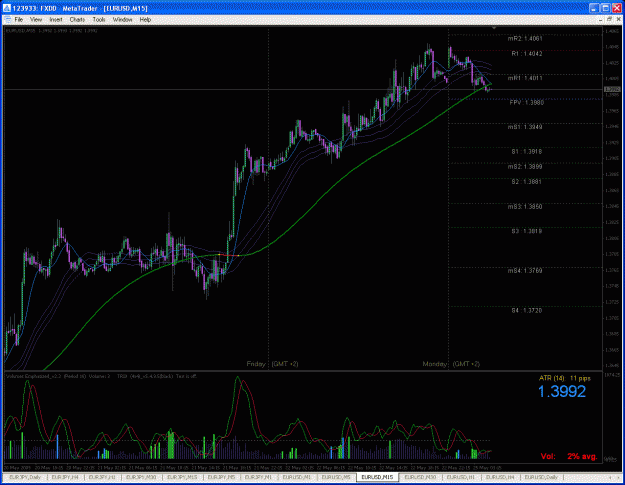Click the mS3 : 1.3850 pivot label

coord(525,207)
